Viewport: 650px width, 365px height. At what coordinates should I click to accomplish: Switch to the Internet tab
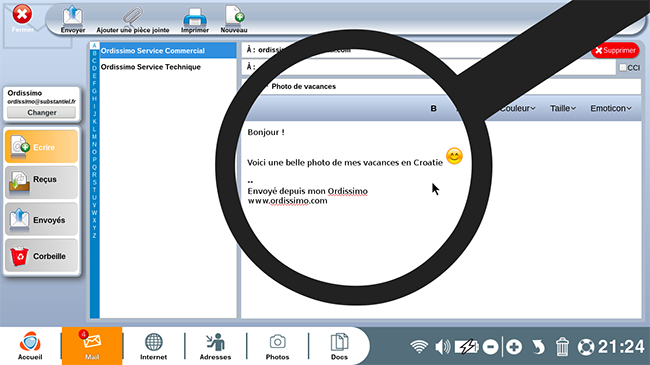pyautogui.click(x=153, y=346)
